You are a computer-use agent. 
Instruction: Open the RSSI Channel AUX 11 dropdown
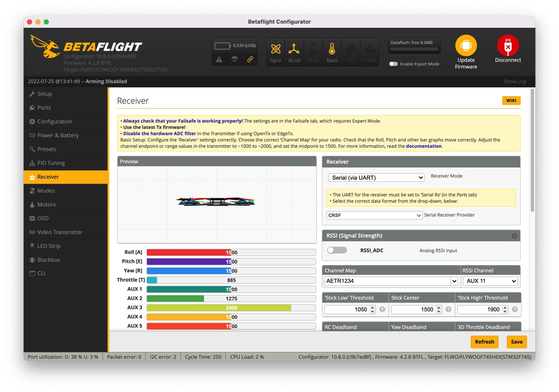(490, 281)
